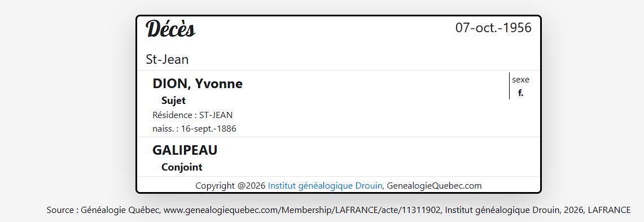Click the Source citation URL text

[303, 210]
